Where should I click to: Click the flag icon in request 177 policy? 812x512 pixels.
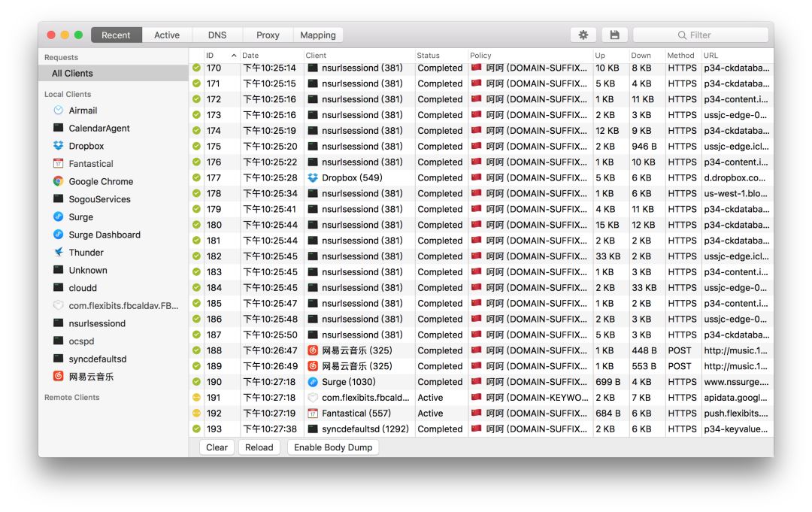coord(477,177)
